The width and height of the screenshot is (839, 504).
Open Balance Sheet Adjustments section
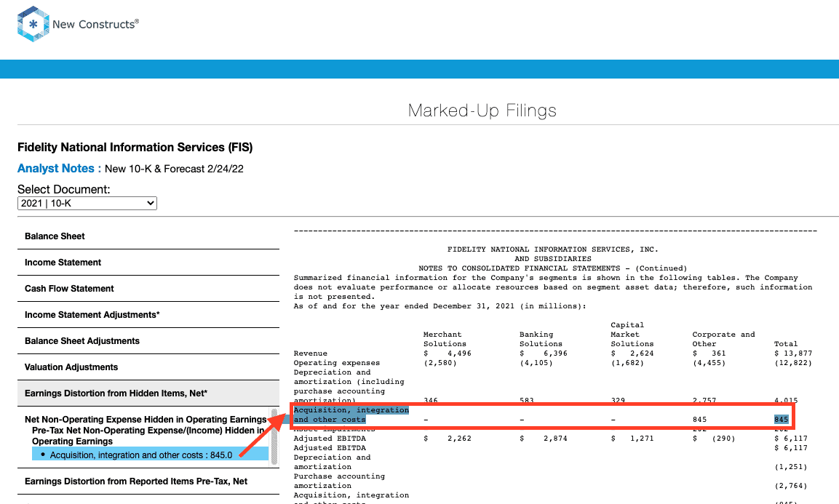pos(148,341)
